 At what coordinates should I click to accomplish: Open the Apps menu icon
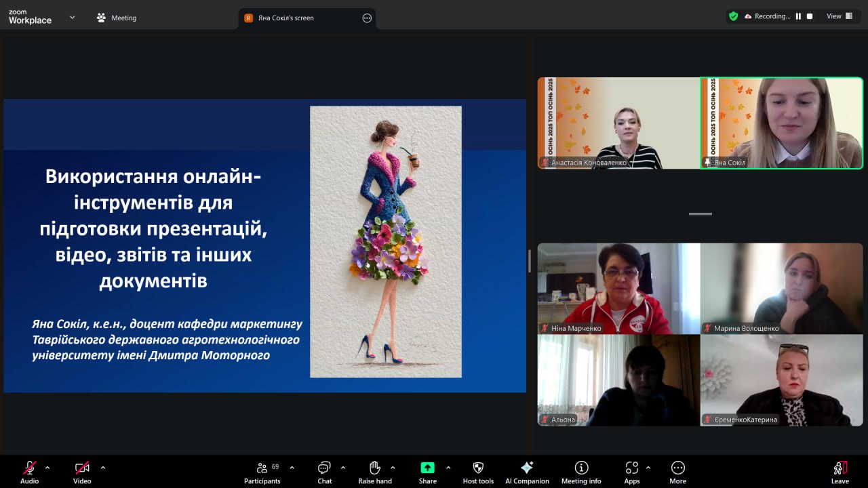632,472
